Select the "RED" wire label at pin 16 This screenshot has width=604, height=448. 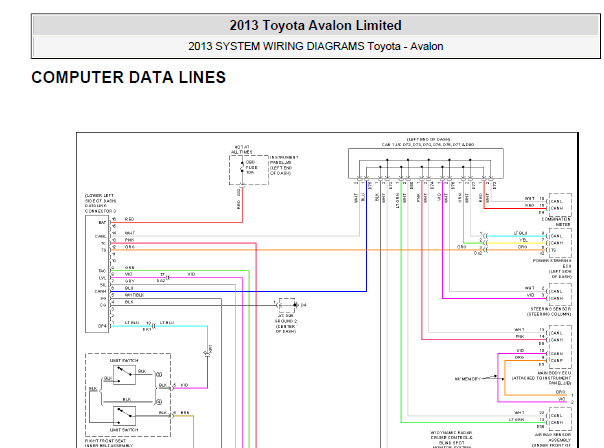coord(129,219)
